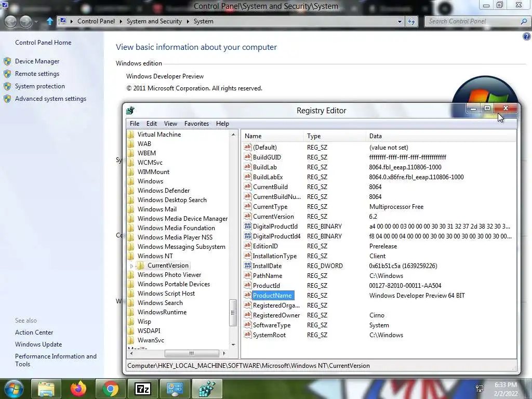Click the (Default) value icon
This screenshot has height=399, width=532.
pyautogui.click(x=248, y=147)
